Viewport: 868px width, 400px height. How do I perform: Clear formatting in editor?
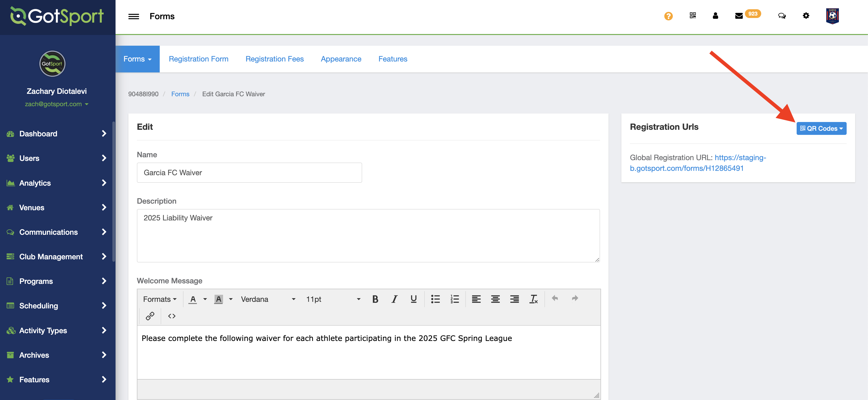tap(534, 299)
